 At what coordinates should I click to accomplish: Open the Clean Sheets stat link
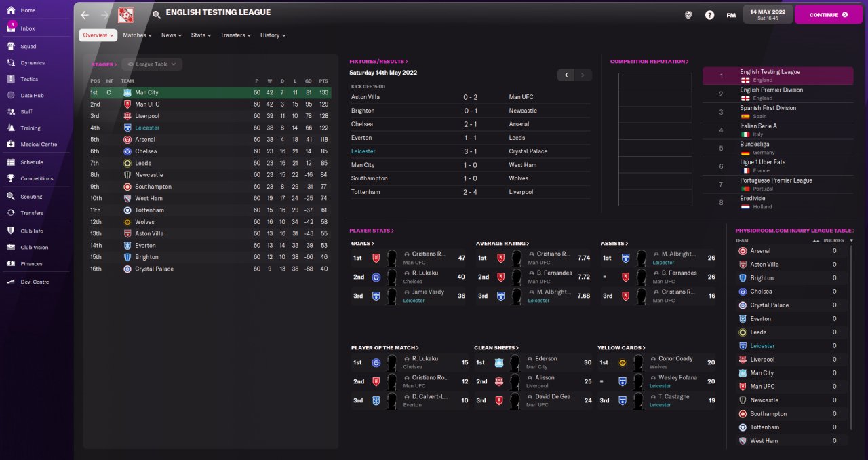click(x=496, y=348)
